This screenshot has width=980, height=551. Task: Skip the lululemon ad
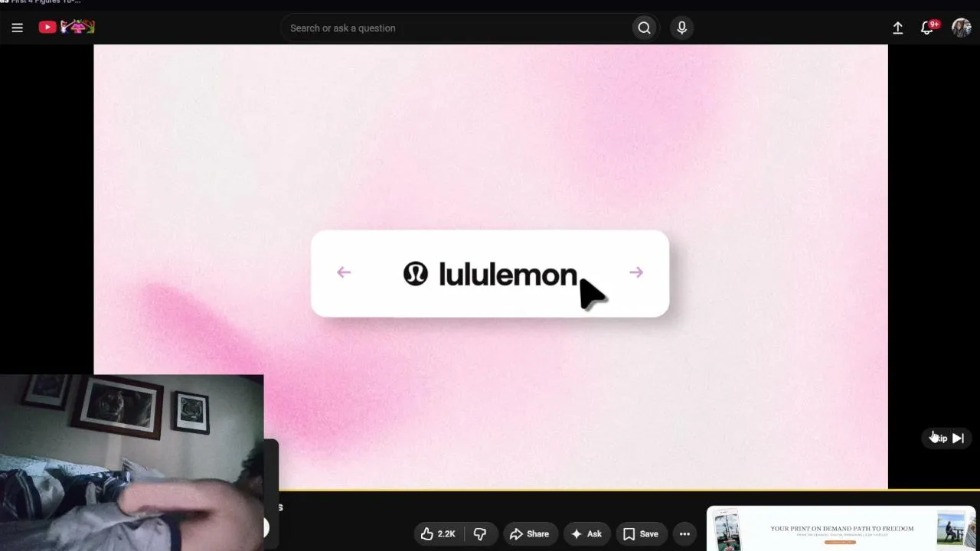click(947, 439)
